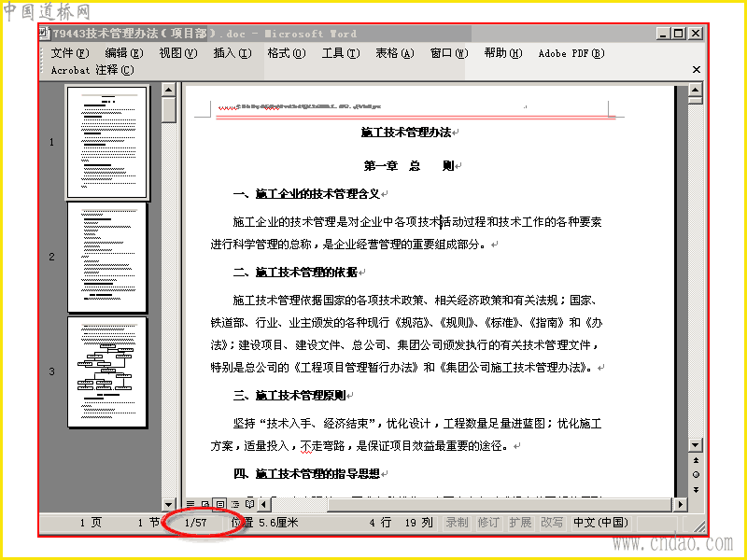Viewport: 747px width, 560px height.
Task: Switch to Outline view icon
Action: coord(235,504)
